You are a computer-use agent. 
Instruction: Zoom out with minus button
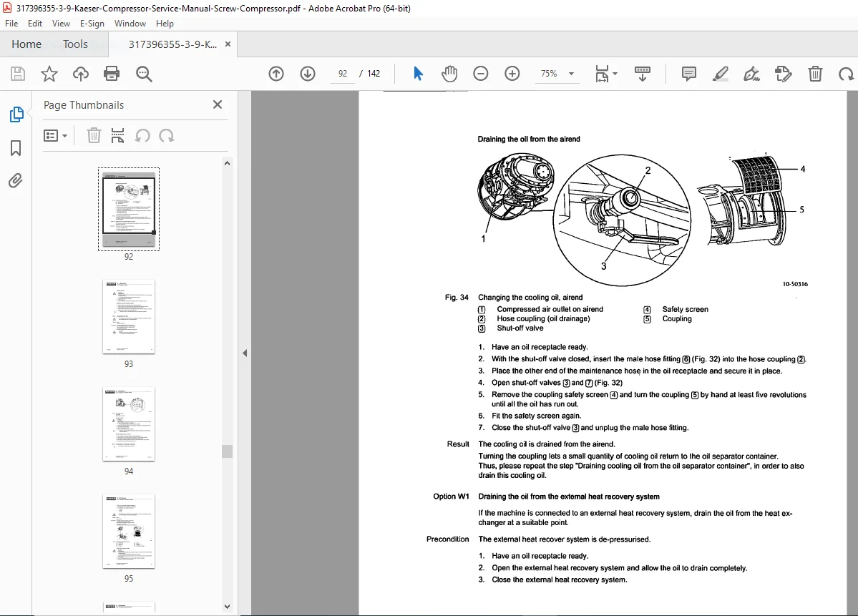pos(480,73)
